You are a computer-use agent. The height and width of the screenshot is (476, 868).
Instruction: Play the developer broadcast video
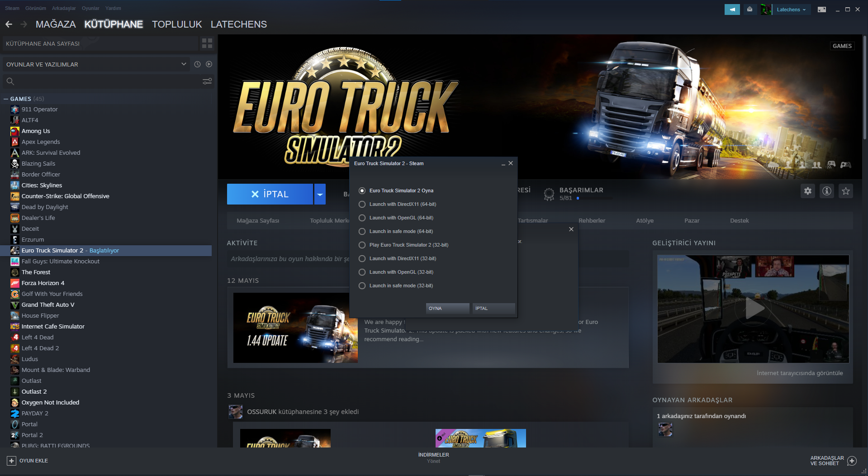pyautogui.click(x=753, y=309)
